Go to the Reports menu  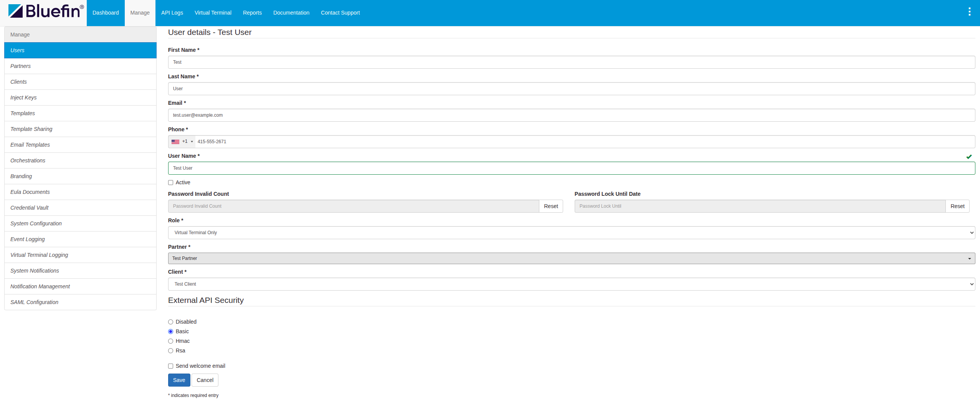(252, 13)
